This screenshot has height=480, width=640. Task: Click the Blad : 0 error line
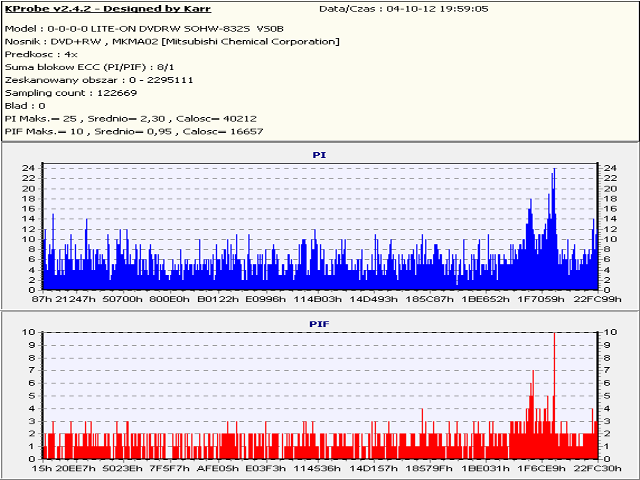coord(25,105)
